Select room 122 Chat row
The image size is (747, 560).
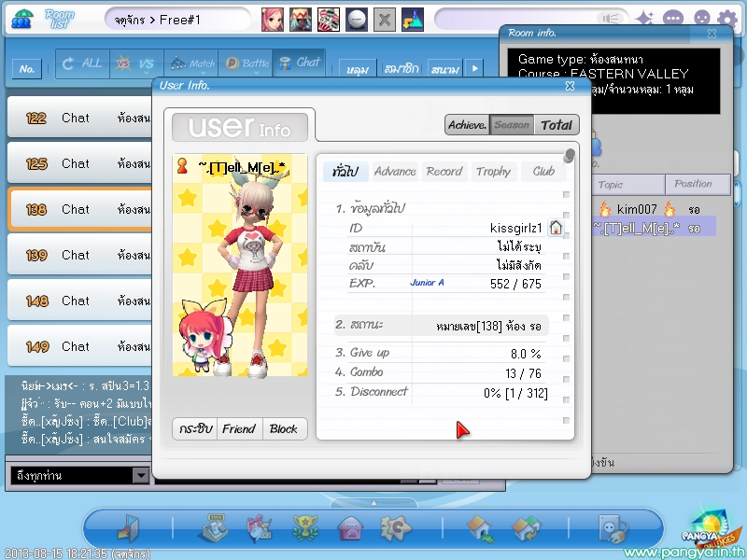point(80,118)
